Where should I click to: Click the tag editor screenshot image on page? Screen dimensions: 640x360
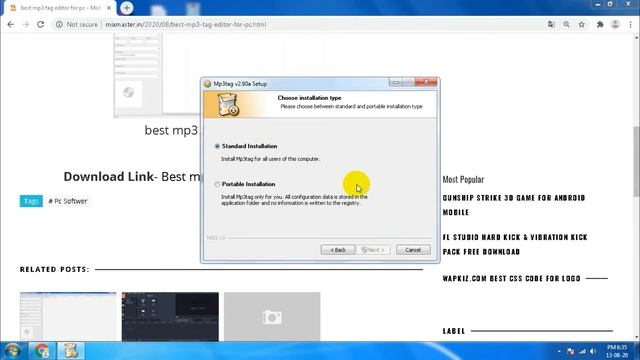point(157,76)
